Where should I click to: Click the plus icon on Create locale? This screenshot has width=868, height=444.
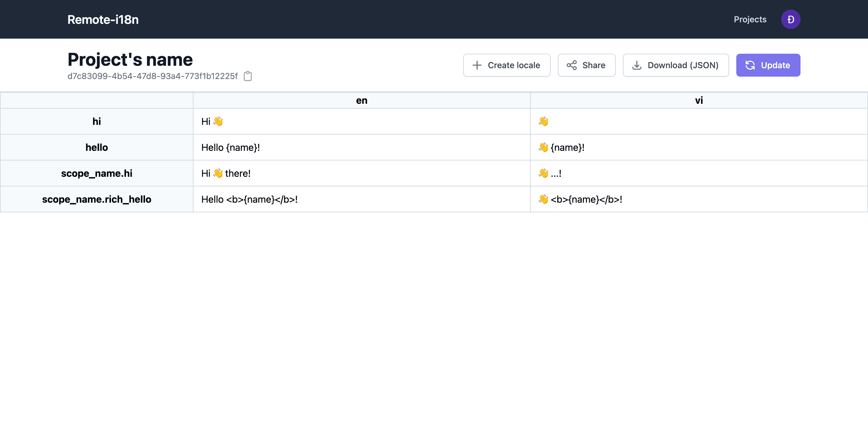(x=477, y=65)
